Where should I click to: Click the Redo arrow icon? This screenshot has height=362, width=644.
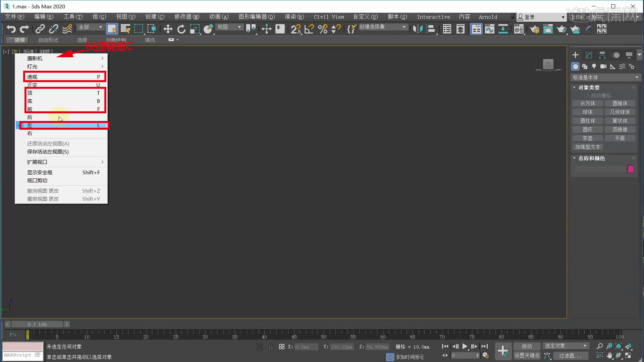(x=24, y=29)
